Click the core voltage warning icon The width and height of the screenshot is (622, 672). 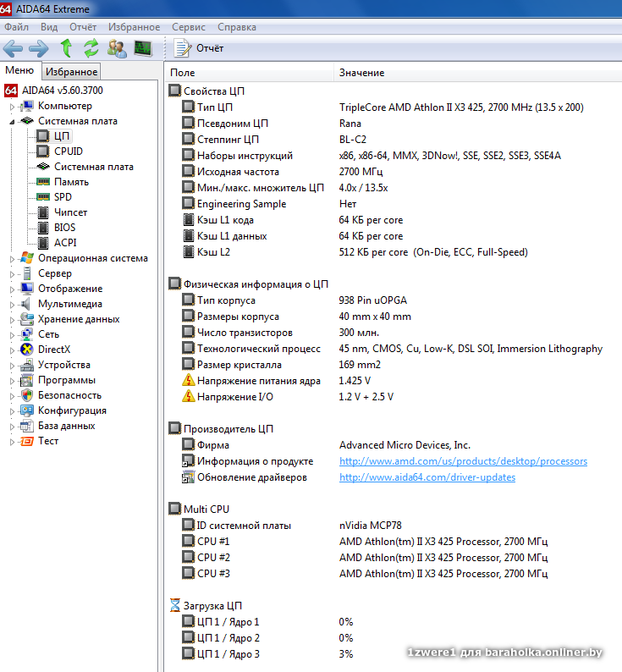click(188, 380)
